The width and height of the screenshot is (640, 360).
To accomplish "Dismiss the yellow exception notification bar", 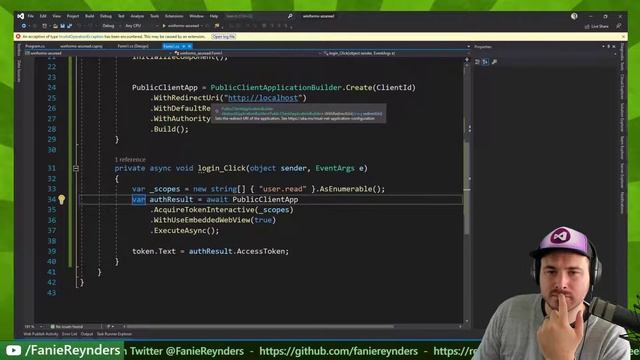I will (x=623, y=36).
